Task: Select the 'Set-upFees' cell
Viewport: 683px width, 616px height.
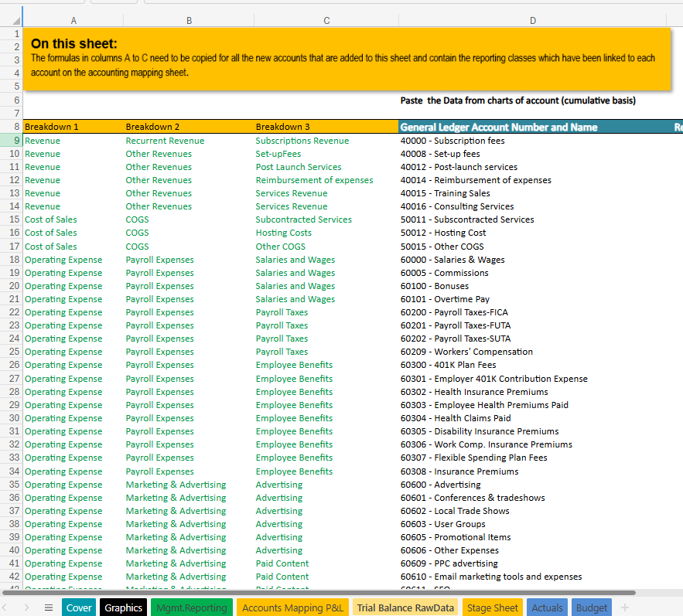Action: coord(326,154)
